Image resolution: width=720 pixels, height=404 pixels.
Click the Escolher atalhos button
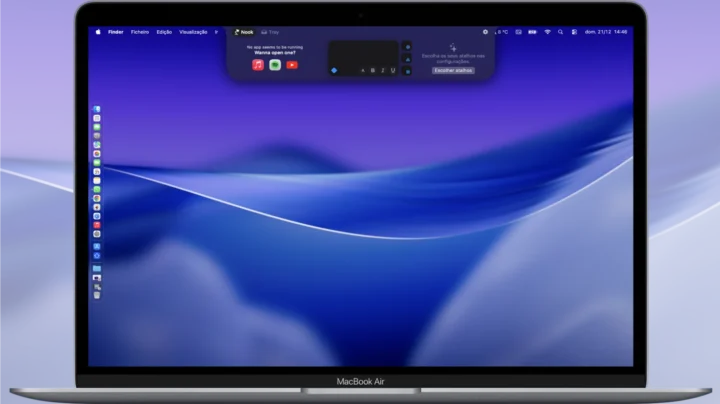click(453, 71)
